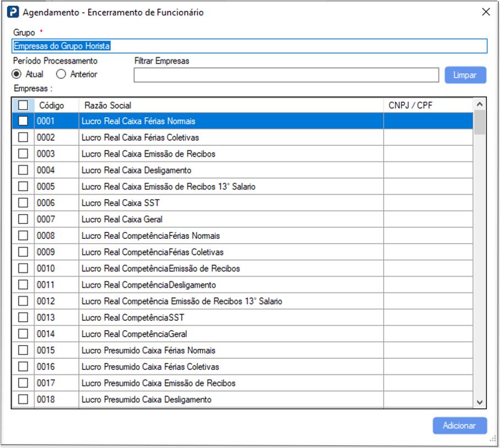This screenshot has height=448, width=500.
Task: Select the Atual period radio button
Action: coord(17,74)
